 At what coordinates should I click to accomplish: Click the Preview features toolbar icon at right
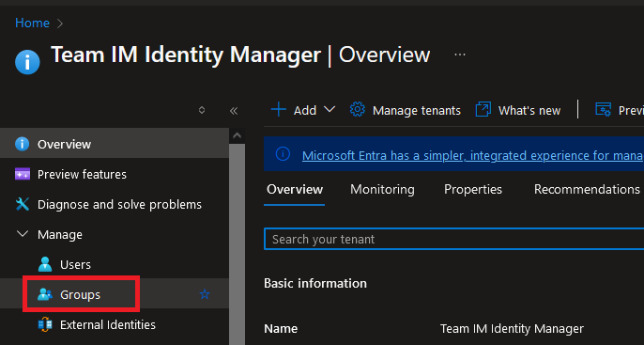tap(604, 110)
